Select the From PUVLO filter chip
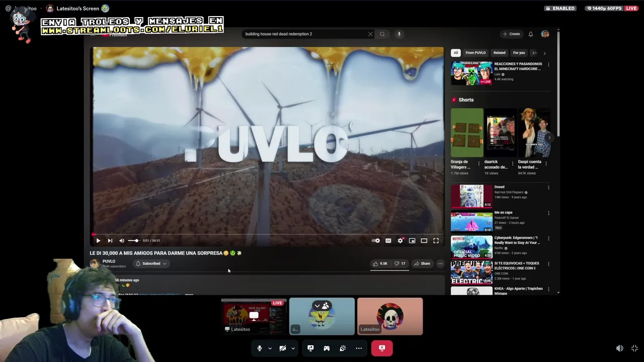Image resolution: width=644 pixels, height=362 pixels. [475, 53]
